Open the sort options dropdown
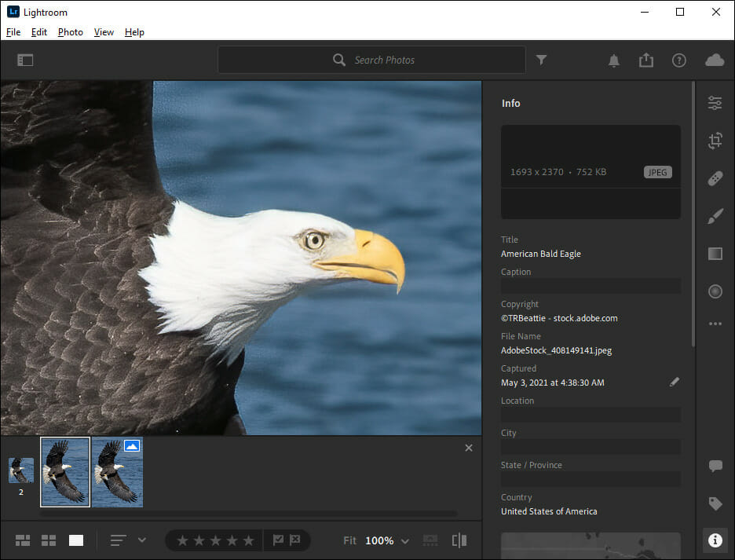Viewport: 735px width, 560px height. click(x=142, y=540)
